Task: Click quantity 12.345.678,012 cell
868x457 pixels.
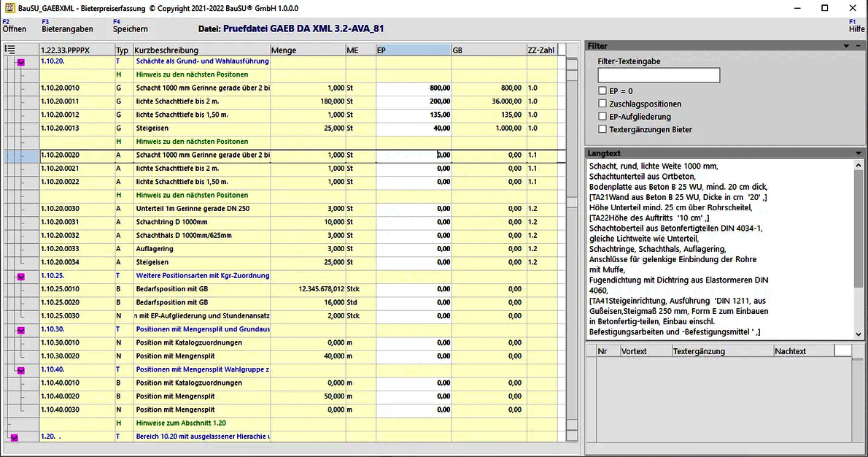Action: click(308, 289)
